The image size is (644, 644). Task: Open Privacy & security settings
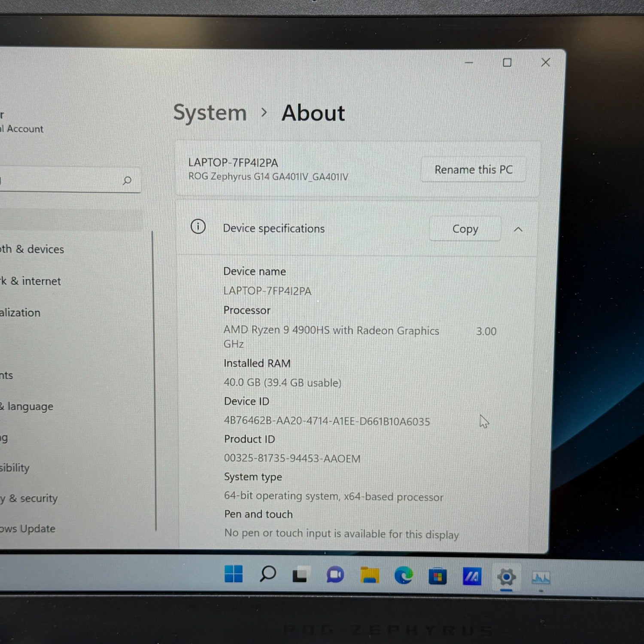pos(29,498)
